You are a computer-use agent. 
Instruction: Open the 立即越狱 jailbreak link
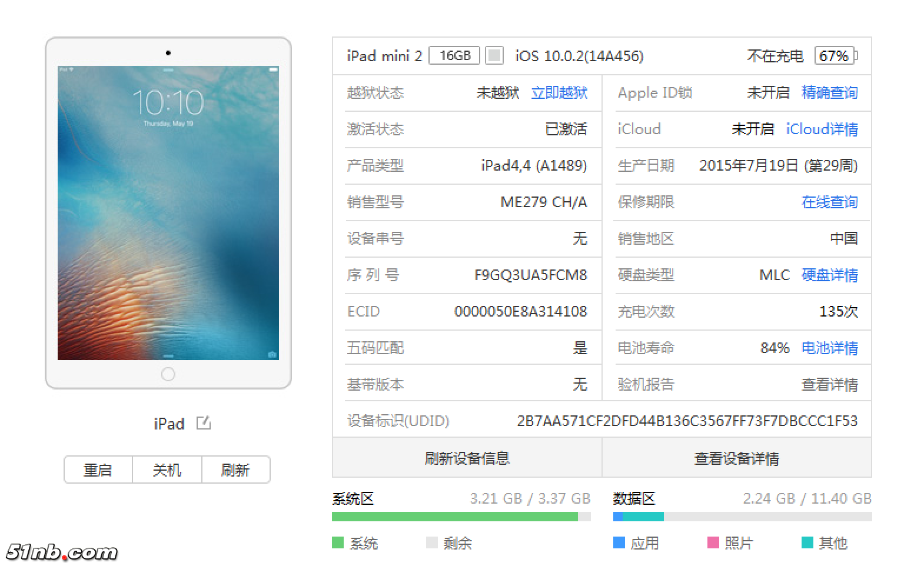[559, 93]
